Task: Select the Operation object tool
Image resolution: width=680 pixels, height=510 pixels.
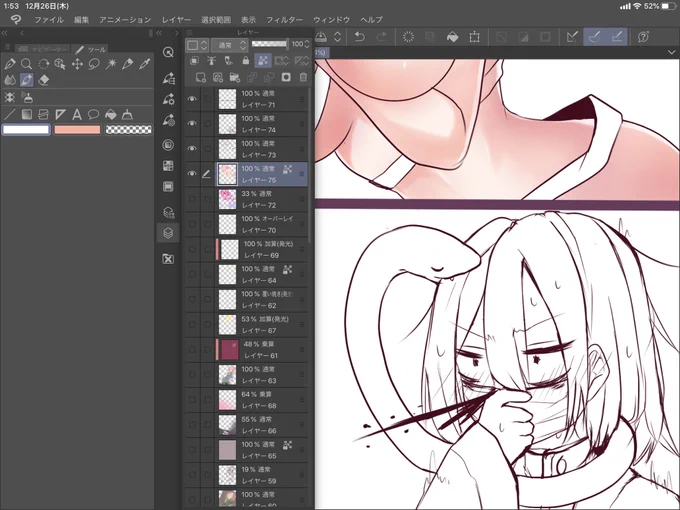Action: (x=60, y=64)
